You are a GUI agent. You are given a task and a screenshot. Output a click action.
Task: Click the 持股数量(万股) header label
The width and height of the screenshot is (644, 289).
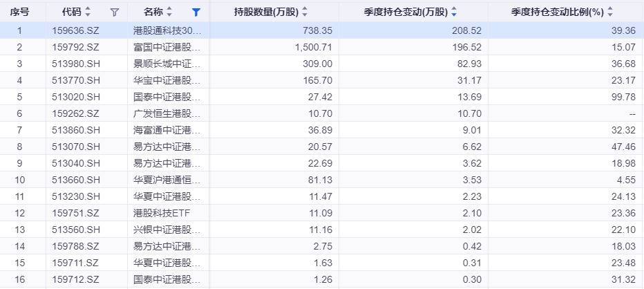click(267, 12)
